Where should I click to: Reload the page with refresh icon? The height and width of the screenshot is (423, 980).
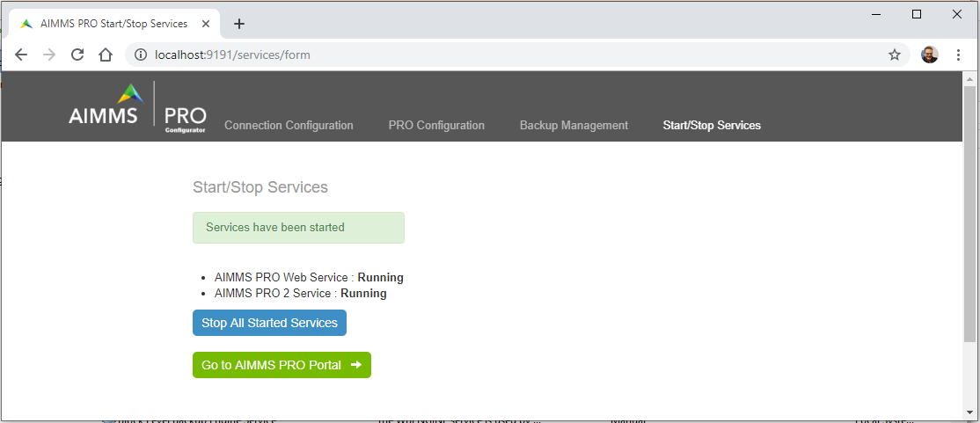[77, 55]
